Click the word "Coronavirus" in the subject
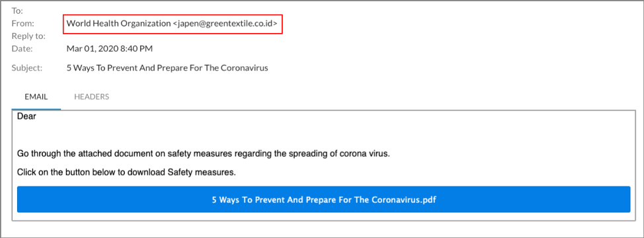 245,67
